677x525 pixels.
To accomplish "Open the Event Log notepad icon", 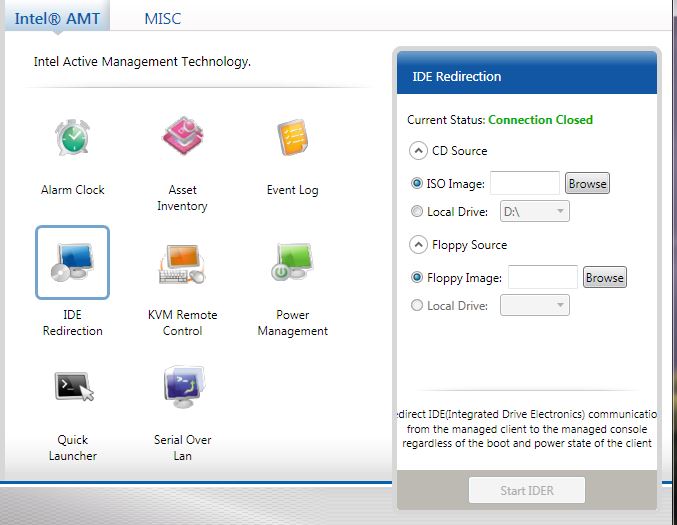I will click(293, 137).
